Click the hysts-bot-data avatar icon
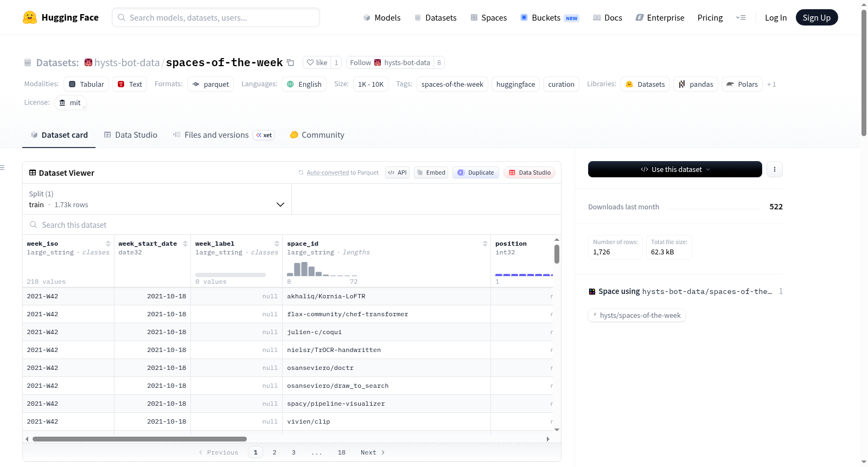 pyautogui.click(x=88, y=62)
